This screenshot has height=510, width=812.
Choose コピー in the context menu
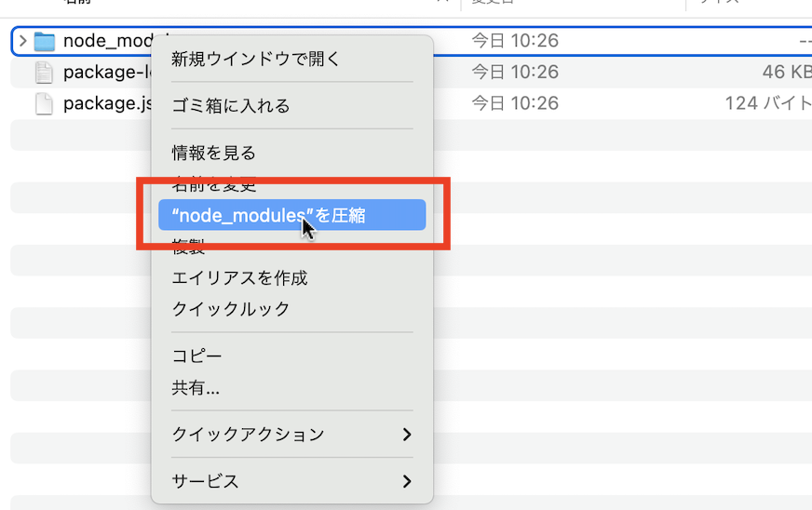[x=196, y=356]
